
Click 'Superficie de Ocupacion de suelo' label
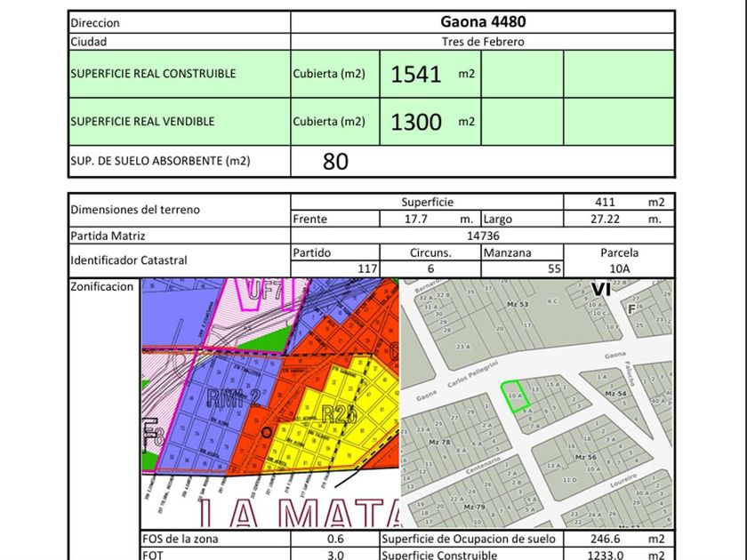(x=469, y=539)
